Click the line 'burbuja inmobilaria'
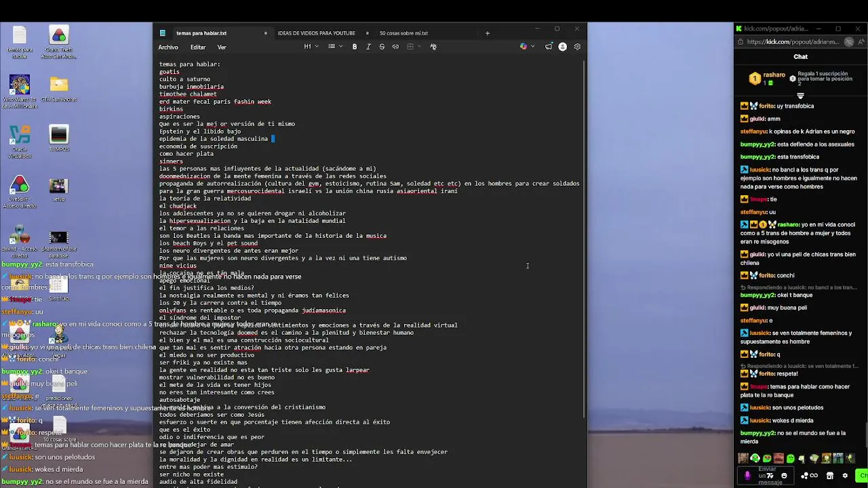 pos(191,87)
